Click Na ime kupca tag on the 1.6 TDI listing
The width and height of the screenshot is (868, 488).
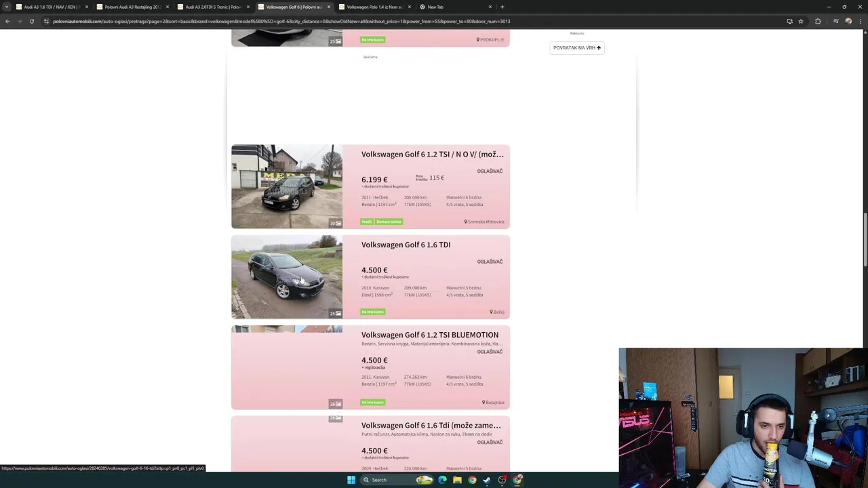(x=373, y=312)
